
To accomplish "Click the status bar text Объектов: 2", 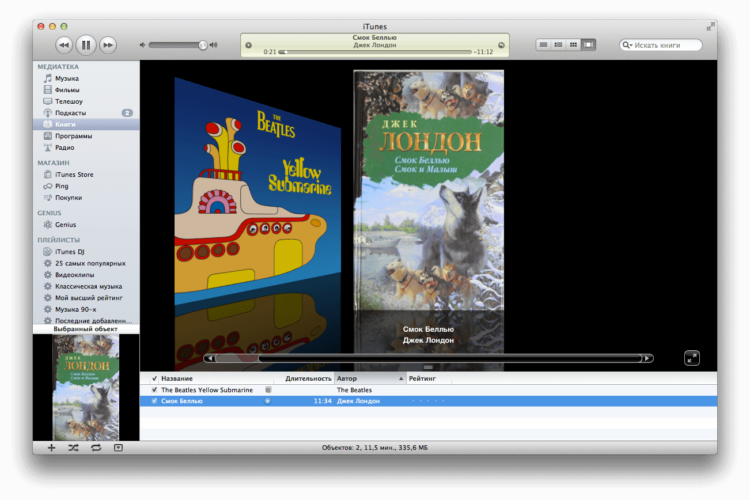I will pos(375,448).
